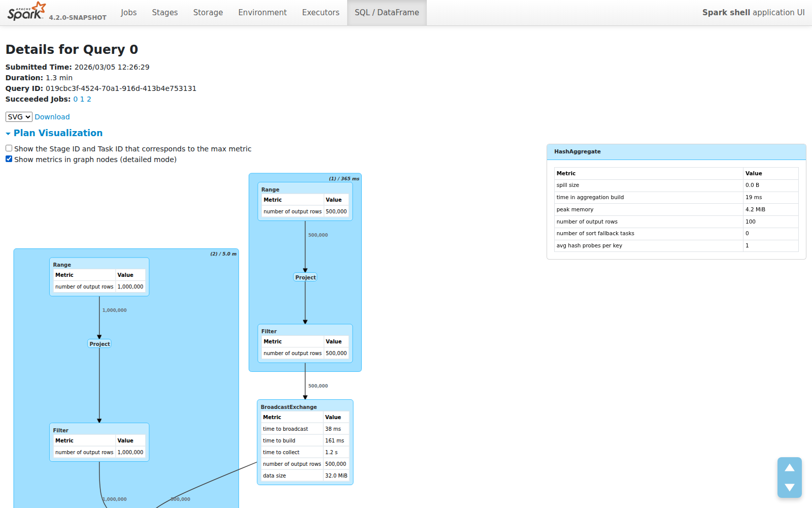Jump to top using up arrow

coord(790,468)
